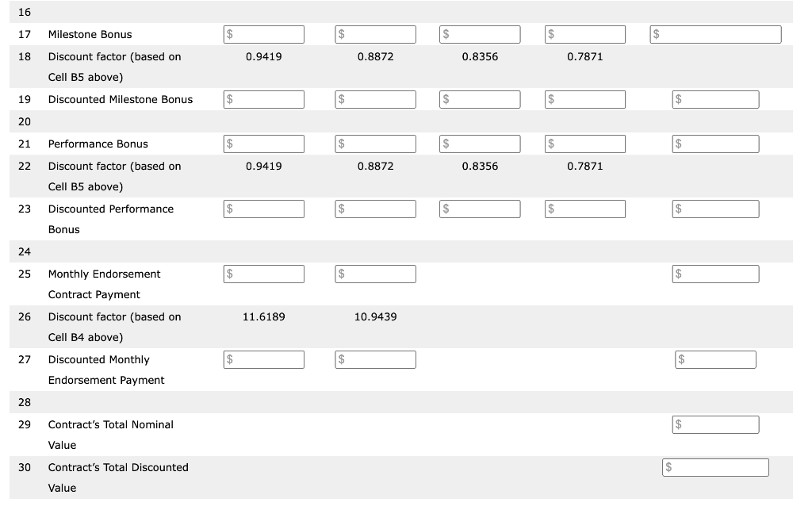Select the row number 28
This screenshot has height=510, width=812.
pos(25,402)
